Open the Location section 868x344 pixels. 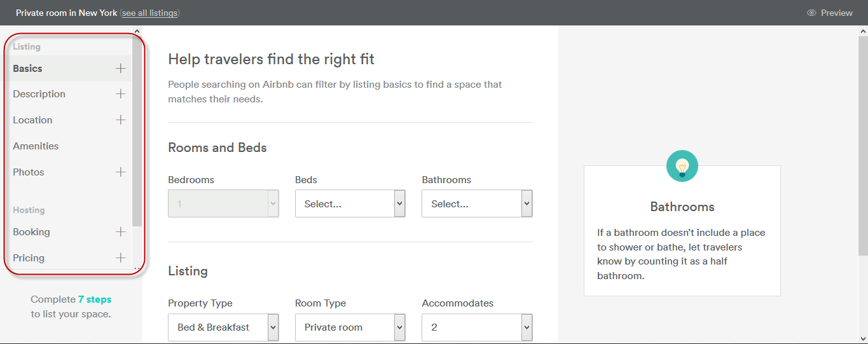point(32,120)
